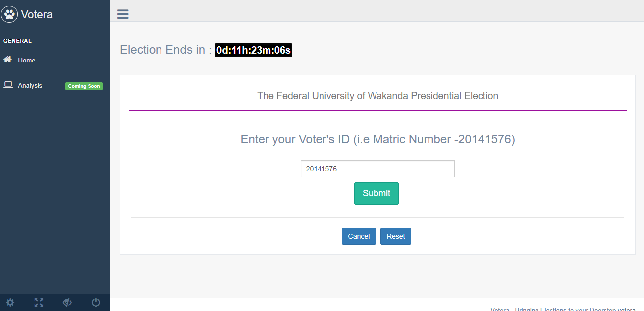Click the power logout icon
This screenshot has height=311, width=644.
(96, 302)
